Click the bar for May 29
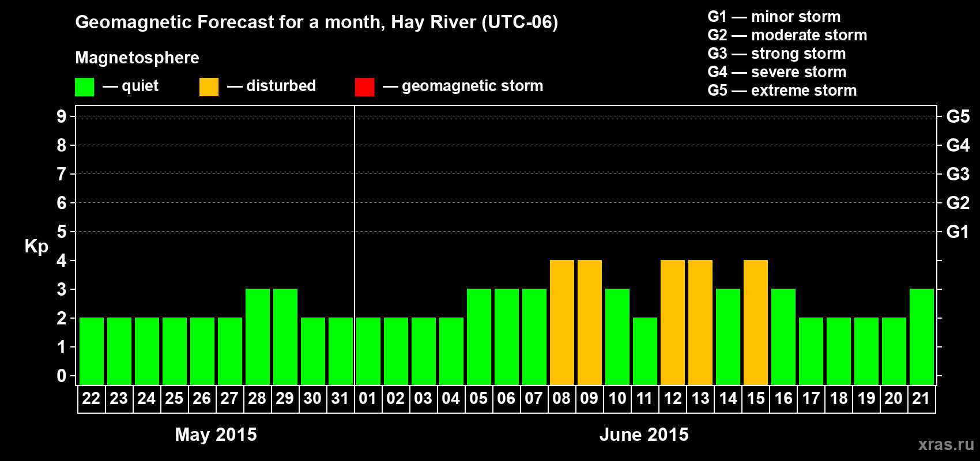Viewport: 980px width, 461px height. coord(285,337)
